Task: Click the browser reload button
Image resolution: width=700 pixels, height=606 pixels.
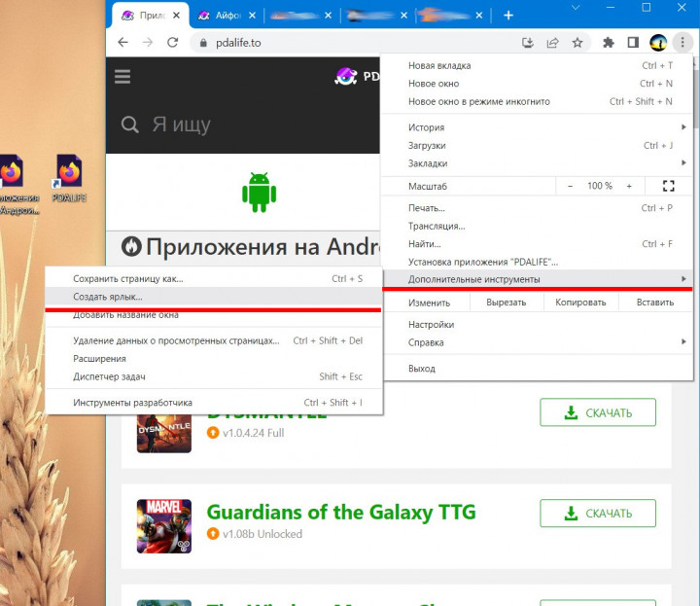Action: (x=173, y=43)
